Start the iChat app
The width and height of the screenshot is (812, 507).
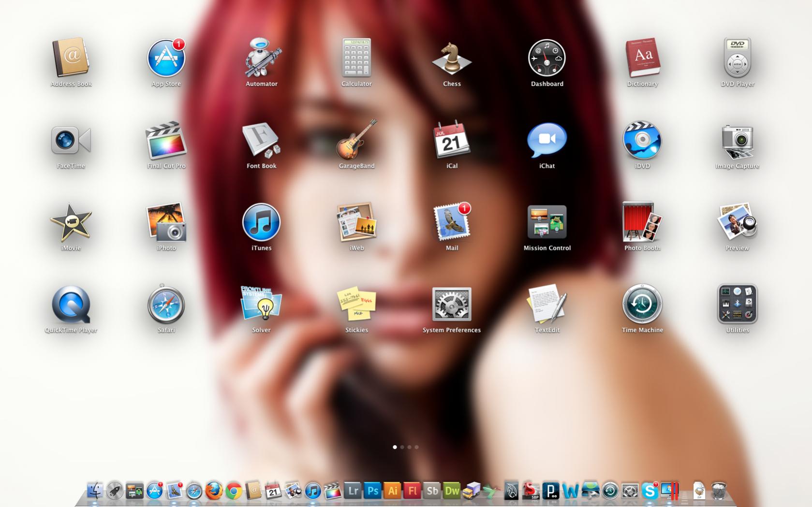click(x=547, y=140)
